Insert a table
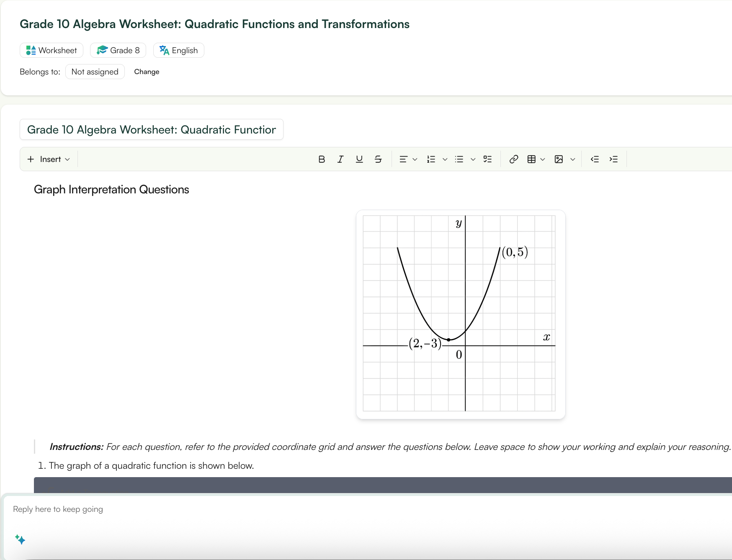The width and height of the screenshot is (732, 560). click(x=532, y=159)
